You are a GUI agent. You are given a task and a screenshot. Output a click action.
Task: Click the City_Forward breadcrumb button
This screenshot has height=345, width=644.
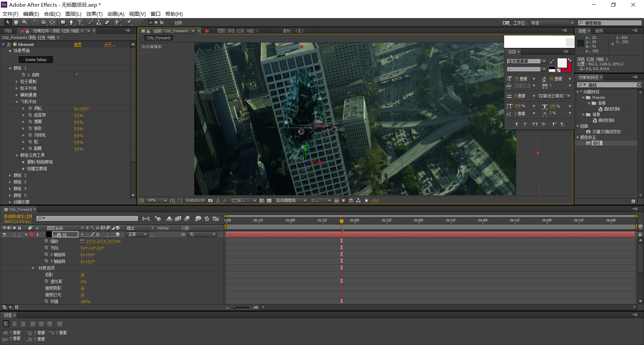click(158, 38)
